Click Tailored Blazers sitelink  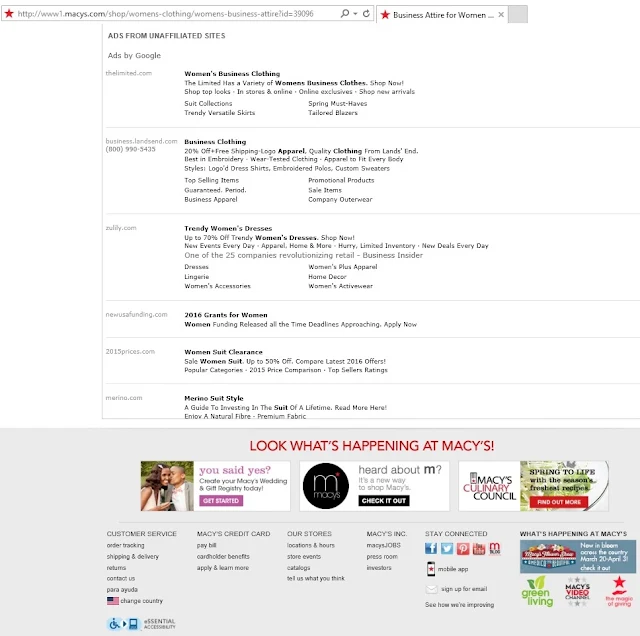[333, 113]
